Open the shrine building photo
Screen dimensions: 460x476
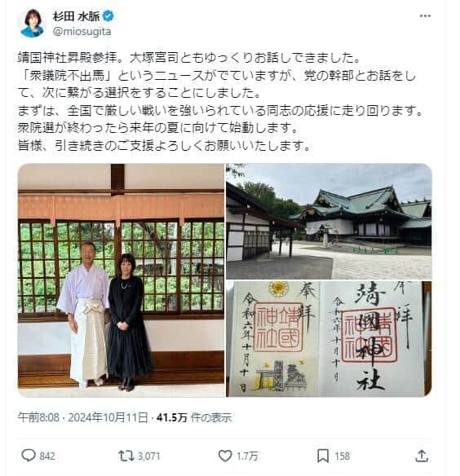(329, 222)
